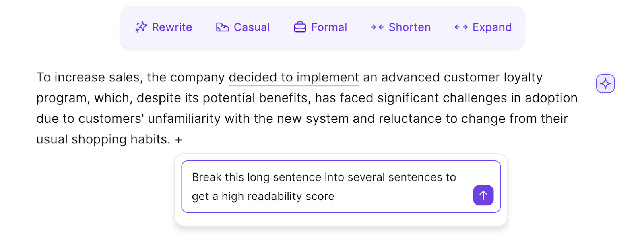Select the outward arrows Expand icon

click(460, 27)
